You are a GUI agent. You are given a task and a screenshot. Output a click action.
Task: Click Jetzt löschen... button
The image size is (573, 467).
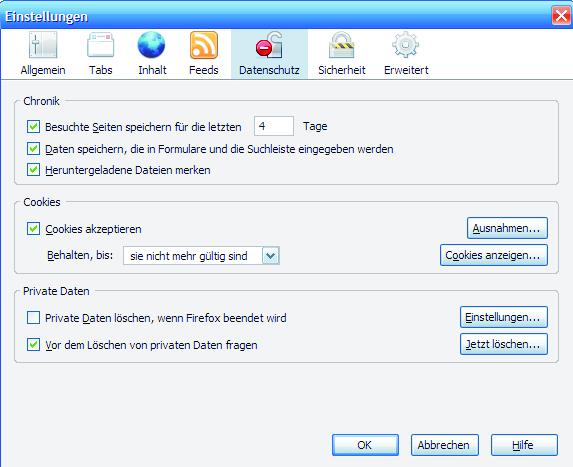click(x=504, y=344)
